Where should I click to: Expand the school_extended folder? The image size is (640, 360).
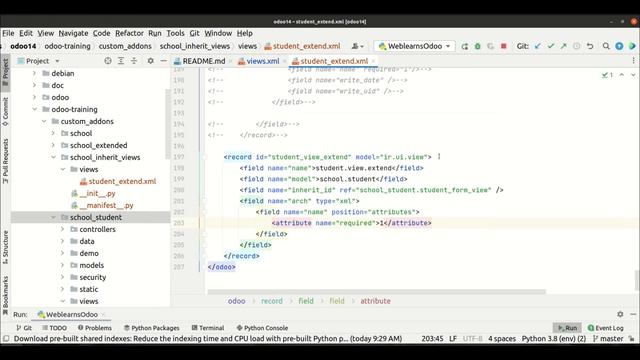click(x=53, y=145)
